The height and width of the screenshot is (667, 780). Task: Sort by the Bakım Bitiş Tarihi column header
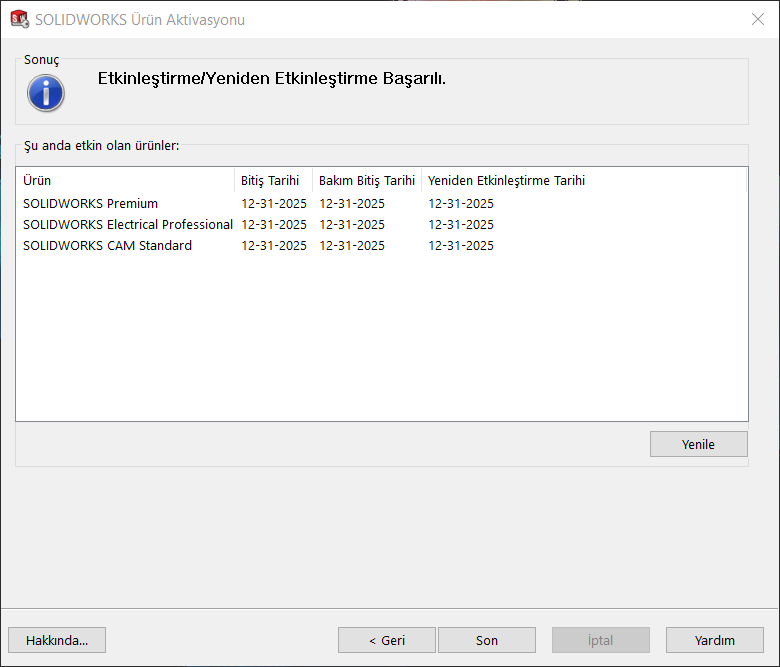367,180
